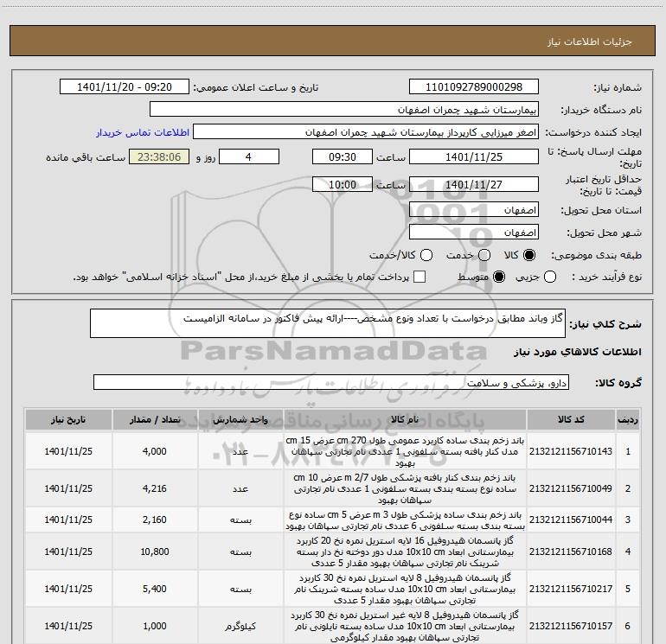Click row 2 product name with طول 2/7 m
This screenshot has width=666, height=644.
click(x=405, y=488)
